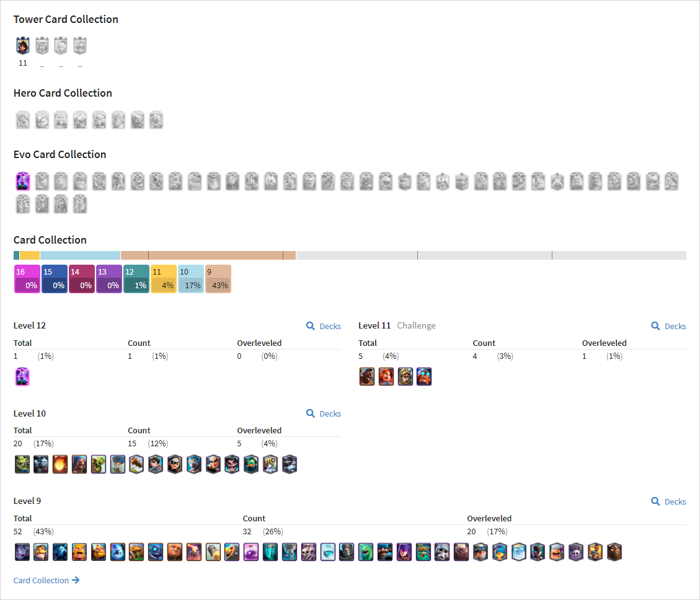Image resolution: width=700 pixels, height=600 pixels.
Task: Click the level 11 Tower Princess card
Action: tap(23, 45)
